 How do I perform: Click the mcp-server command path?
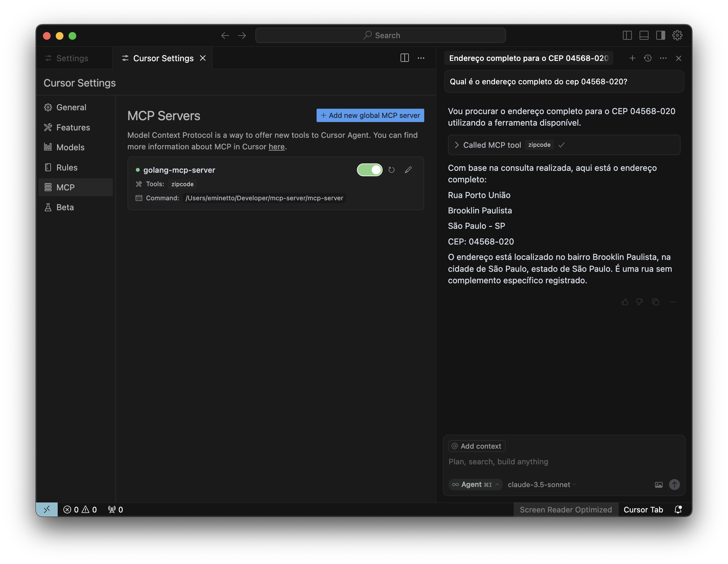pyautogui.click(x=264, y=198)
